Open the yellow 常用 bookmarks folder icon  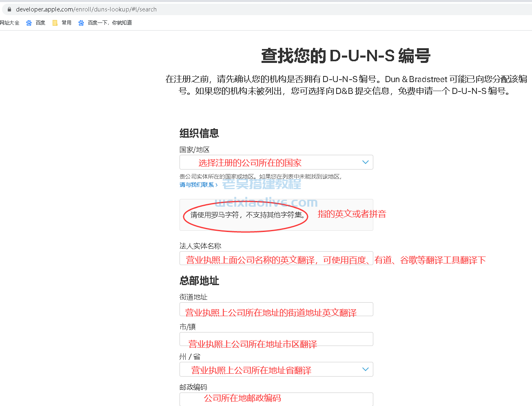(x=55, y=22)
